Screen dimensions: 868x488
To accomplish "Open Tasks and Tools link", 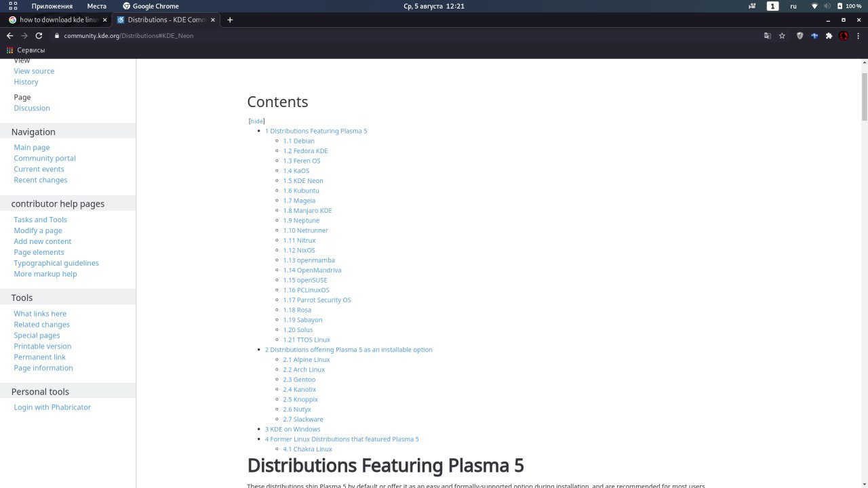I will pyautogui.click(x=40, y=220).
